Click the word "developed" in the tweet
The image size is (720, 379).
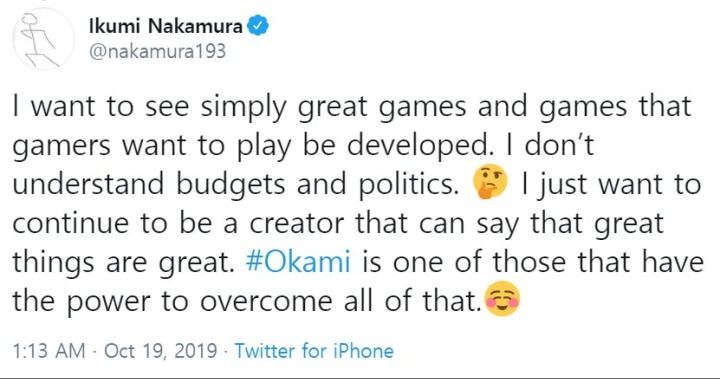tap(417, 146)
